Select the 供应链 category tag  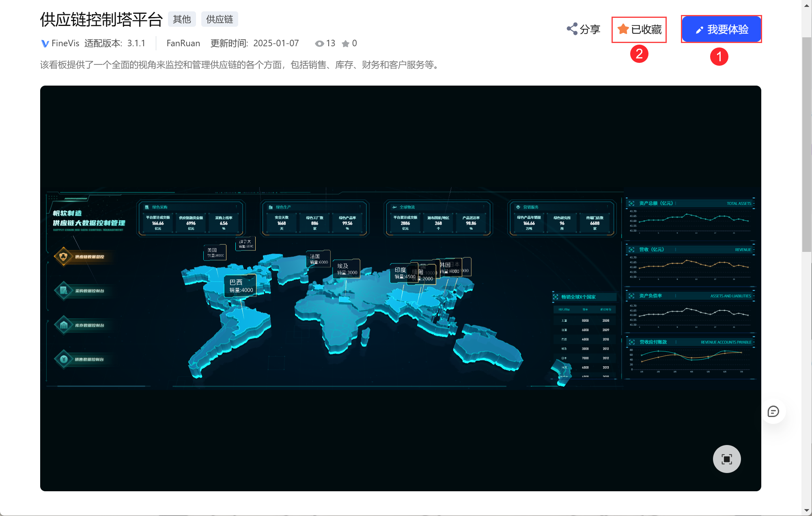(220, 19)
